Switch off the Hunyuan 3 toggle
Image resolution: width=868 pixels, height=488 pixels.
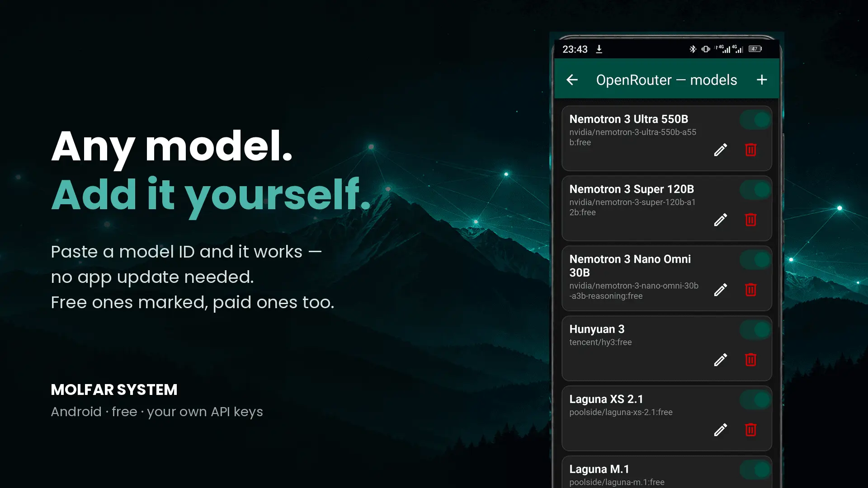tap(755, 330)
